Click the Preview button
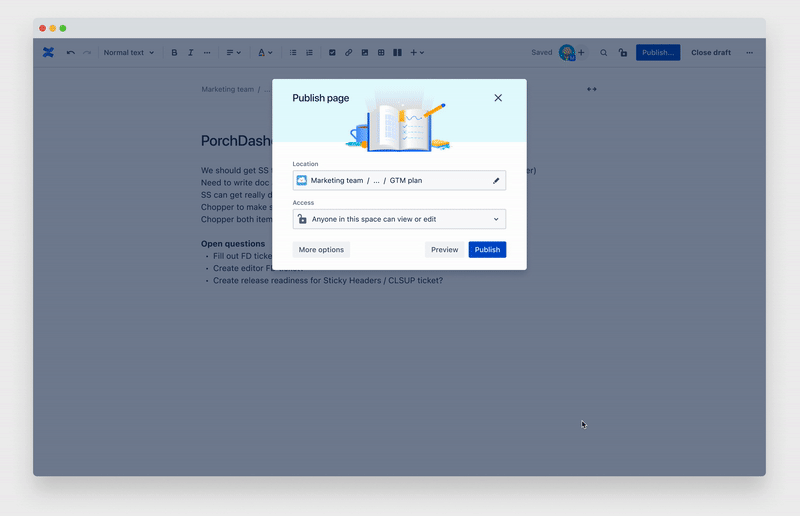The height and width of the screenshot is (516, 800). point(444,250)
